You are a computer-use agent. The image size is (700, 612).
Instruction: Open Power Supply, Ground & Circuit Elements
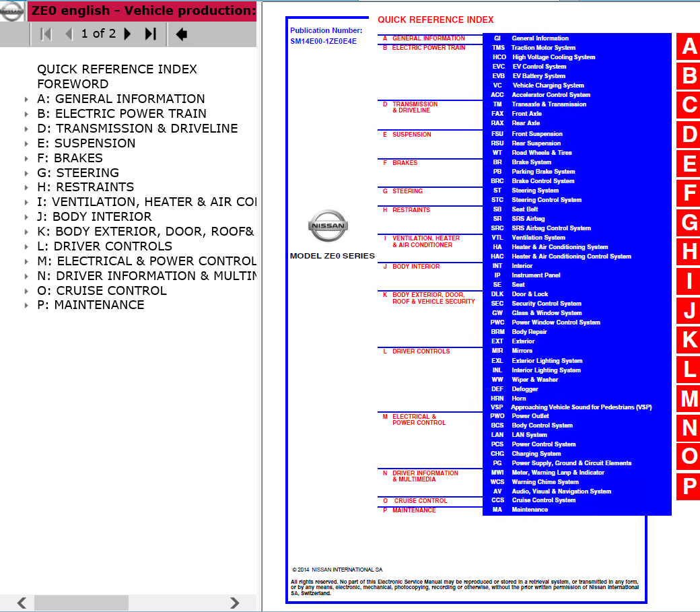571,463
